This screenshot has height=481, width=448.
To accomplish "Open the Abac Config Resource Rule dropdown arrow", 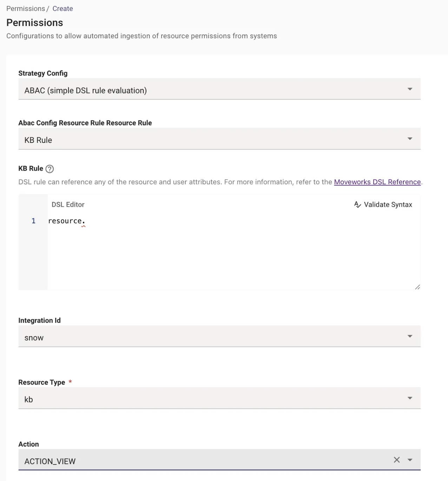I will coord(410,139).
